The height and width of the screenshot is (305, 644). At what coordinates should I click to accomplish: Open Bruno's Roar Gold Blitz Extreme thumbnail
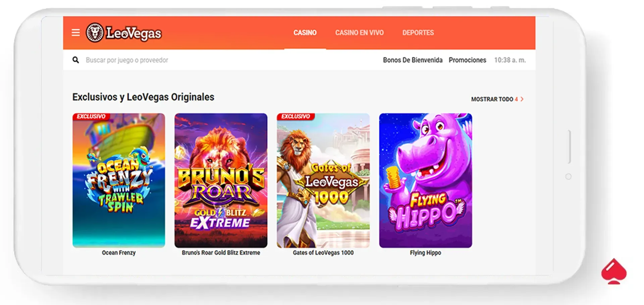[221, 180]
